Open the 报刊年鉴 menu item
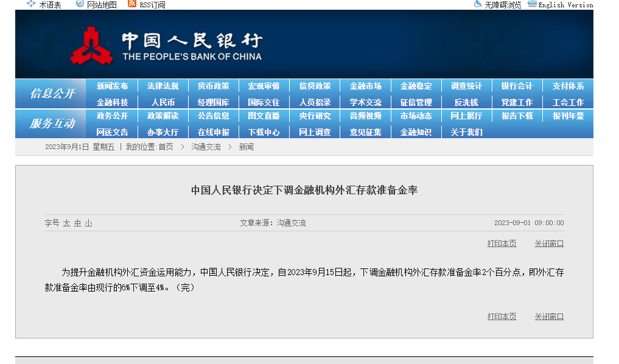The height and width of the screenshot is (364, 619). 568,116
